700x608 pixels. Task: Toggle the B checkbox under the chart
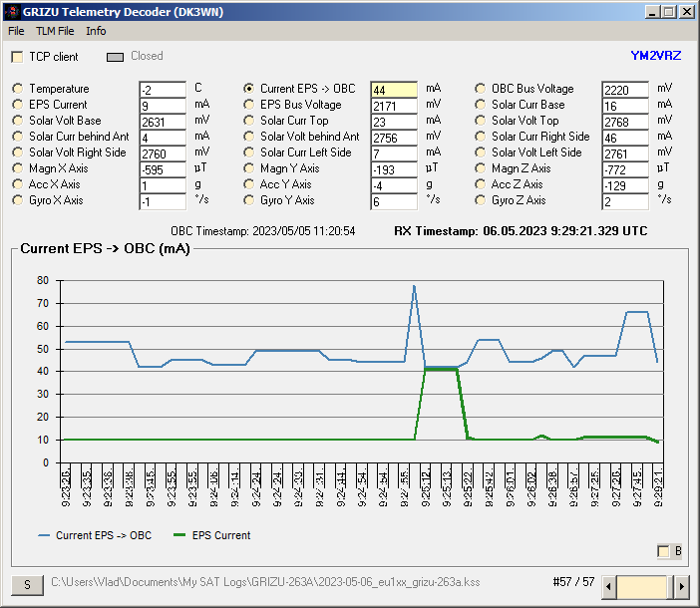coord(663,551)
